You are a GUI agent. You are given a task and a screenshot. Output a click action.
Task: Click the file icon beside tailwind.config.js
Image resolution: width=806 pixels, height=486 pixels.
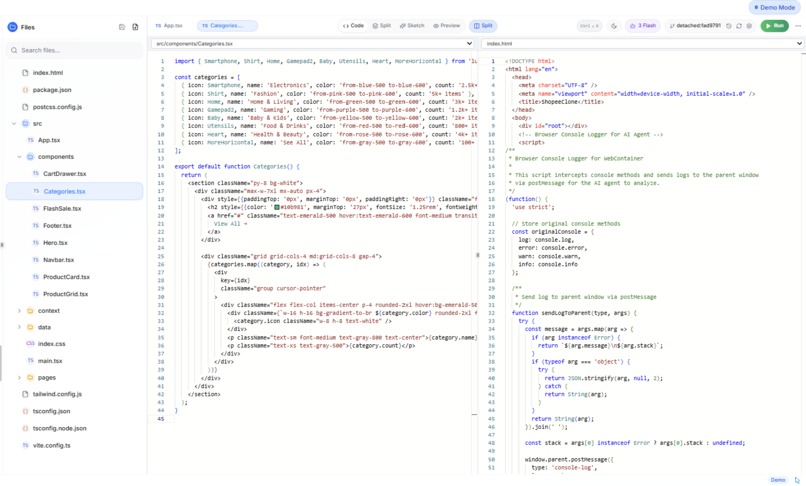click(25, 394)
